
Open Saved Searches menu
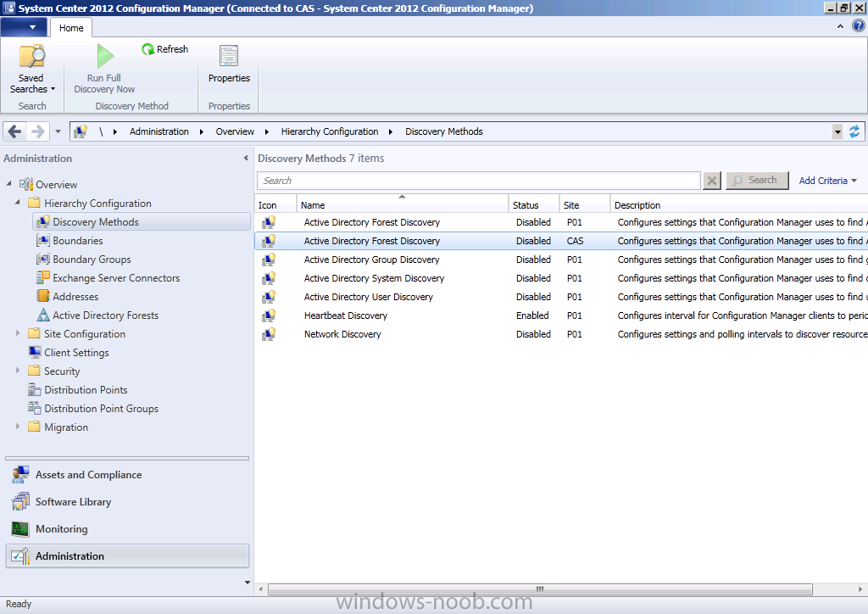click(x=32, y=69)
